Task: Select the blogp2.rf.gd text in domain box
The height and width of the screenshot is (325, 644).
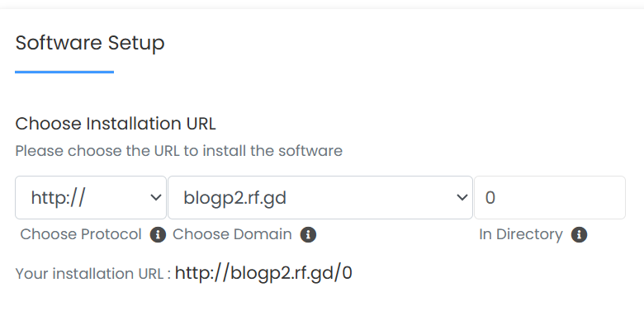Action: point(234,198)
